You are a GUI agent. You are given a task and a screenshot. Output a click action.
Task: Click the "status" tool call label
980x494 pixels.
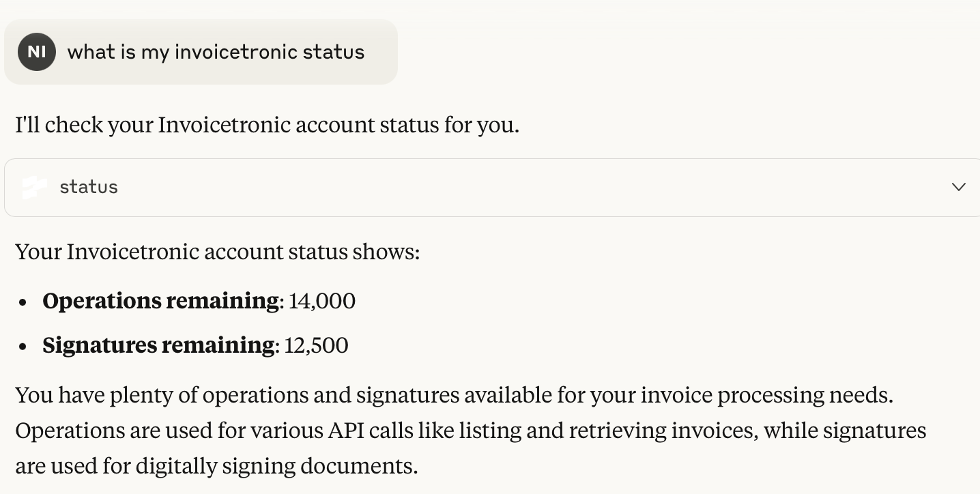[x=89, y=187]
